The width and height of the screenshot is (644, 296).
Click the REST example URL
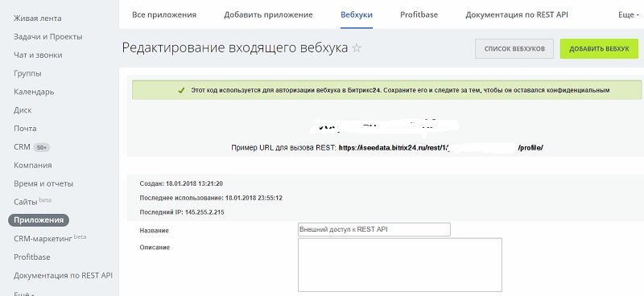[440, 148]
